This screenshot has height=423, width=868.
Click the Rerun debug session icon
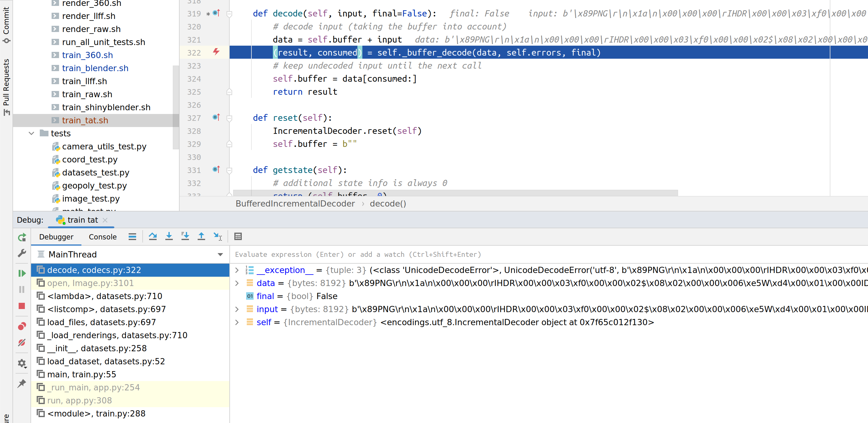(x=22, y=236)
